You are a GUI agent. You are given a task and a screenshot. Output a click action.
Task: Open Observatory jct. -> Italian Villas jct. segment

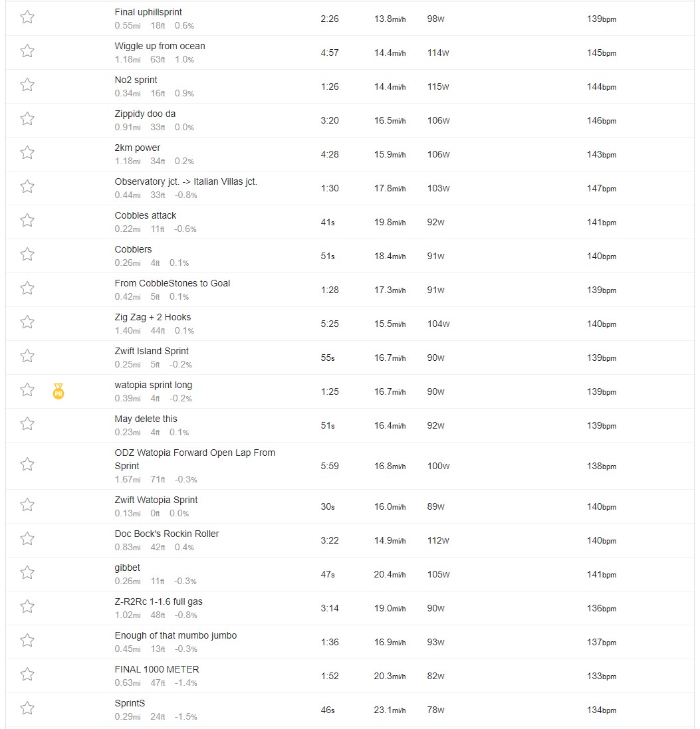[185, 182]
